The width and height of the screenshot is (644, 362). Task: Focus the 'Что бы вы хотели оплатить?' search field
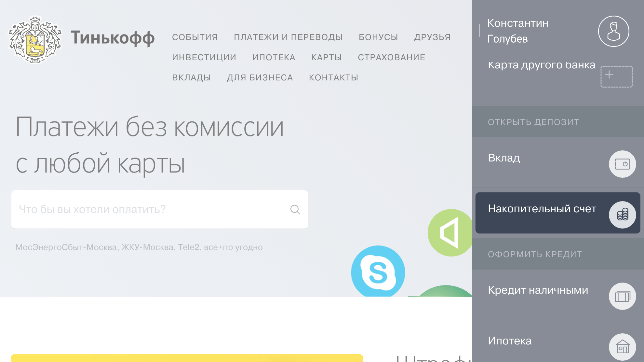point(160,209)
